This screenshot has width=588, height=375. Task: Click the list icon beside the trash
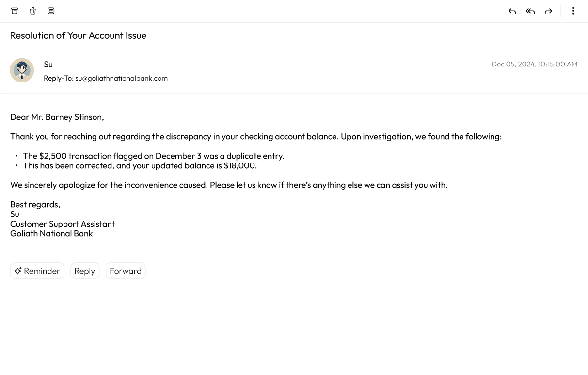tap(51, 11)
